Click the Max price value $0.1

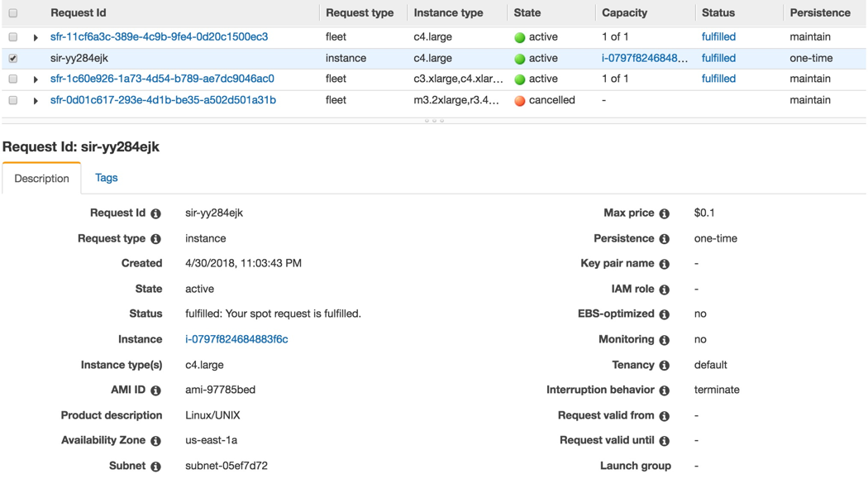[x=704, y=213]
